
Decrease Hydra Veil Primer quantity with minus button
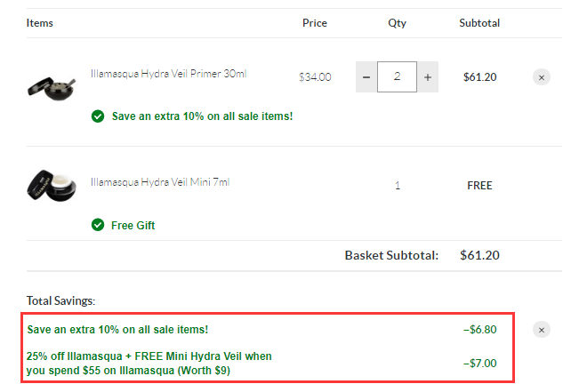click(366, 76)
